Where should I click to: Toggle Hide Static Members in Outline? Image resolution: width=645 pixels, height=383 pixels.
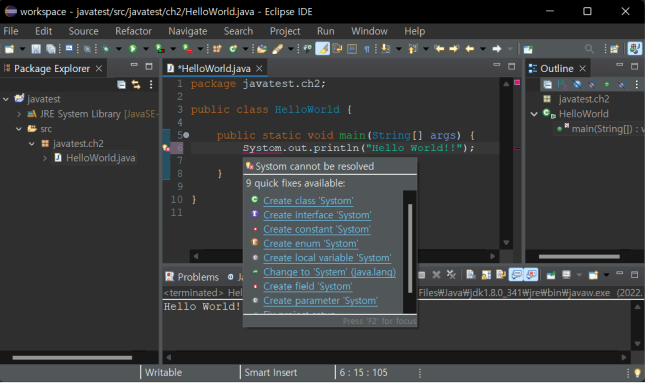(x=592, y=85)
